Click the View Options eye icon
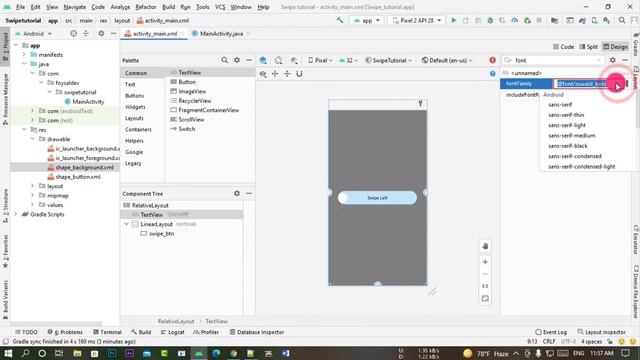640x360 pixels. (263, 74)
